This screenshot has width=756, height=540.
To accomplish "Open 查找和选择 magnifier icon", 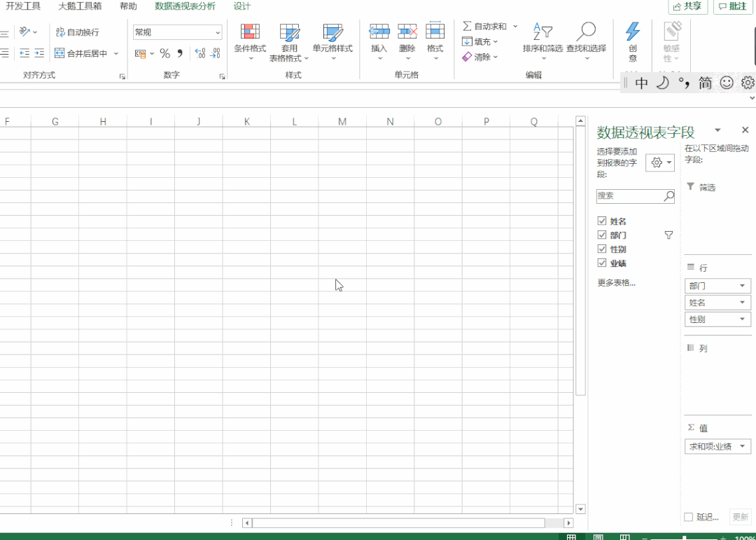I will pos(587,31).
